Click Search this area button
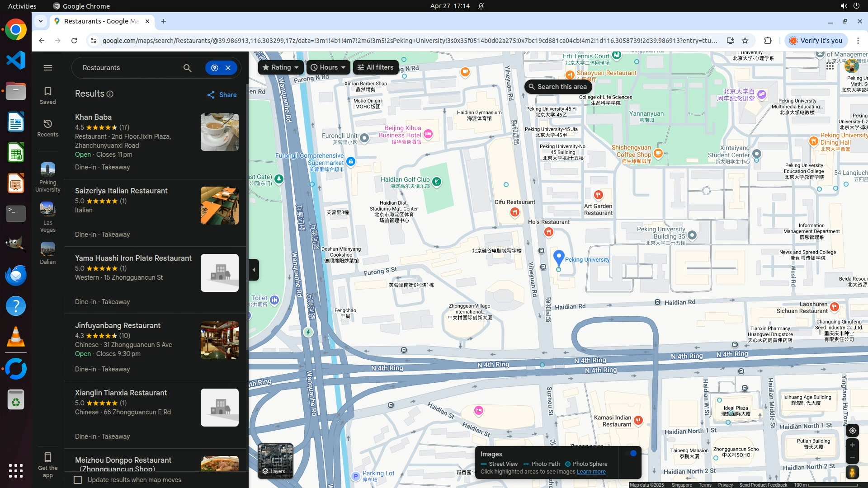The height and width of the screenshot is (488, 868). tap(557, 87)
